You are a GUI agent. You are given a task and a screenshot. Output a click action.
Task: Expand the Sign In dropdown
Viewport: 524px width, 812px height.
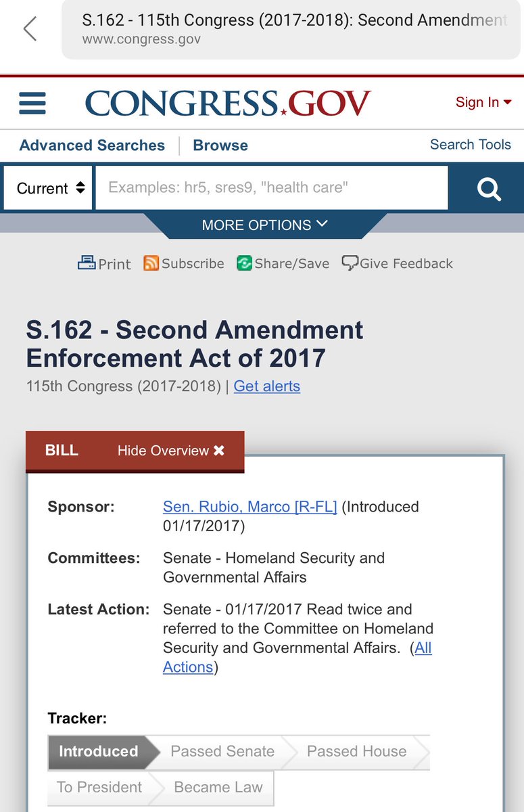[483, 102]
